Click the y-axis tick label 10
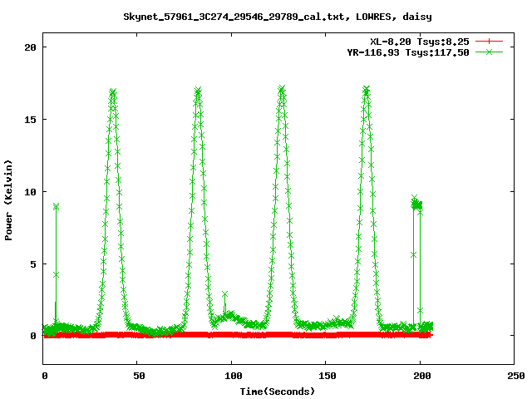 click(30, 192)
